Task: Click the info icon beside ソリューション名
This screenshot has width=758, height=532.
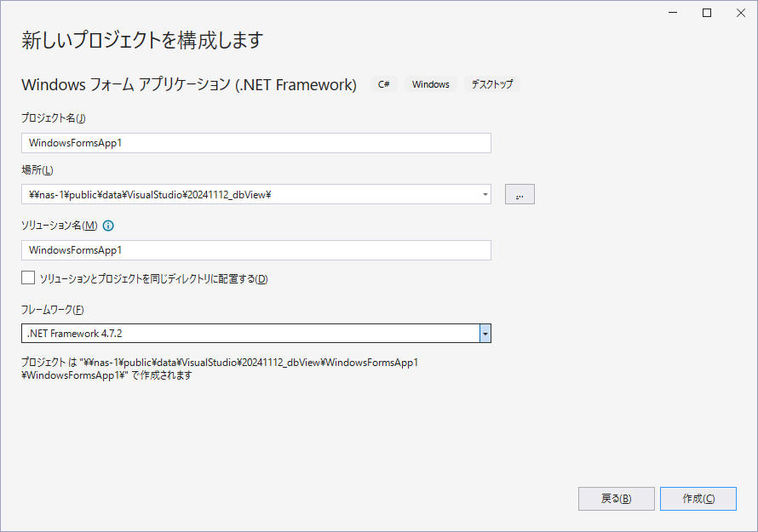Action: click(x=108, y=226)
